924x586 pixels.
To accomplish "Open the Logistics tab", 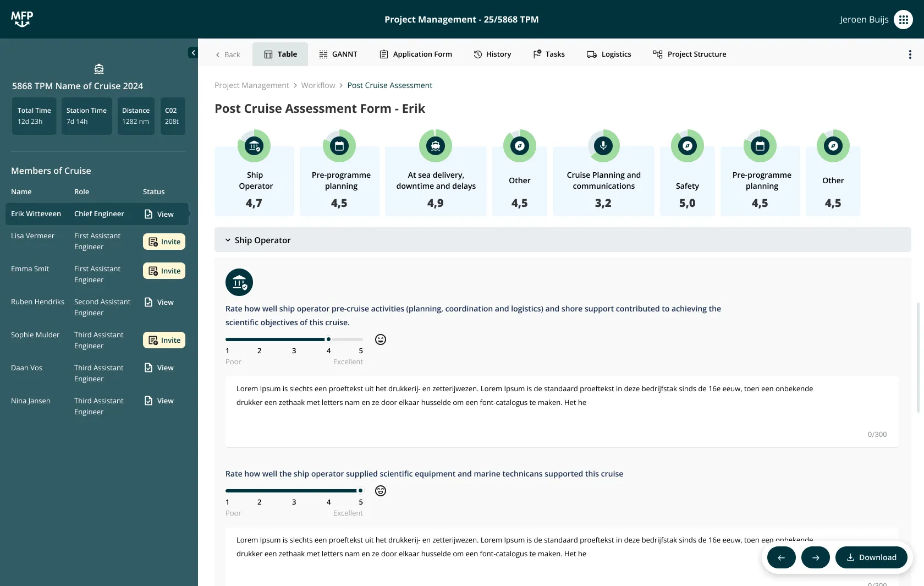I will (x=609, y=54).
